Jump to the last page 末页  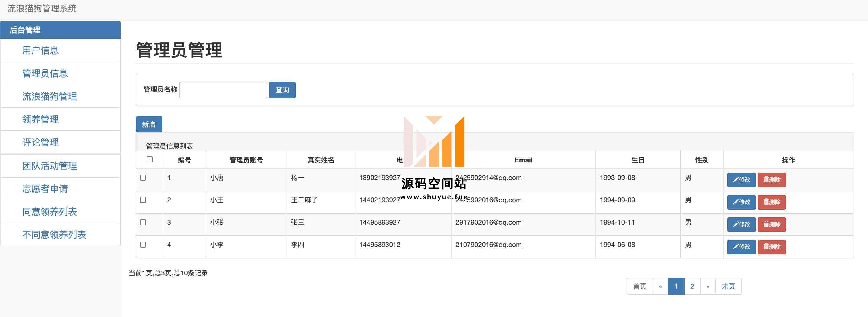(x=728, y=286)
